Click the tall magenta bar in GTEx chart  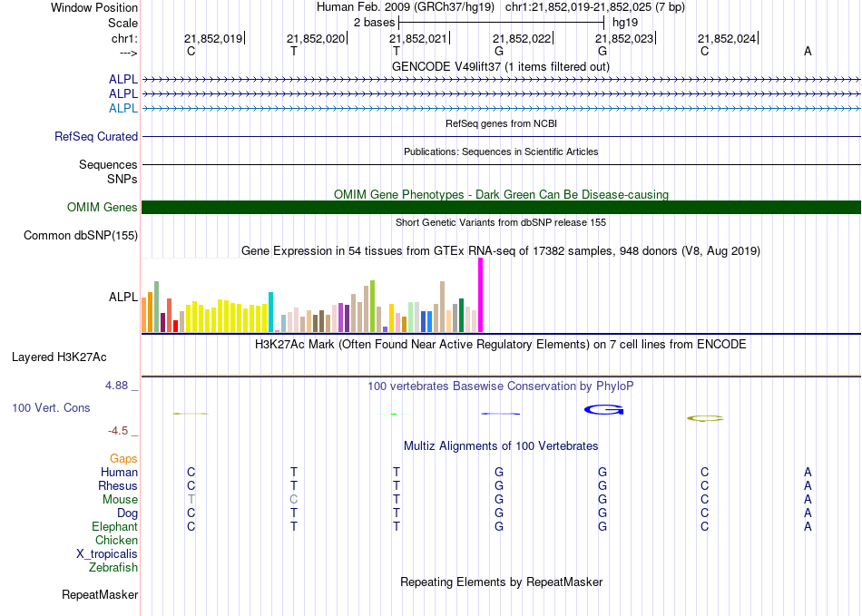point(481,295)
